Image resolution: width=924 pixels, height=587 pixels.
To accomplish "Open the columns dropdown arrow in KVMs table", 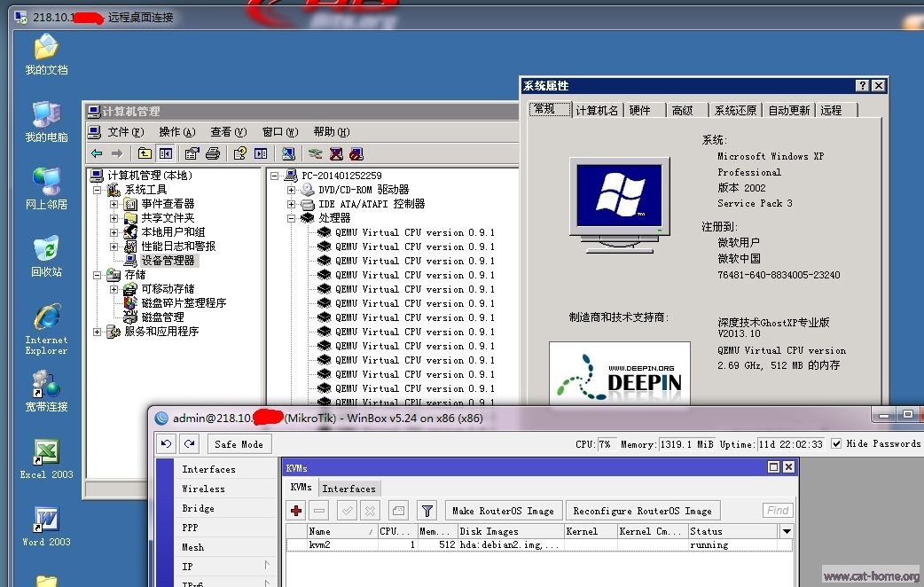I will point(786,531).
